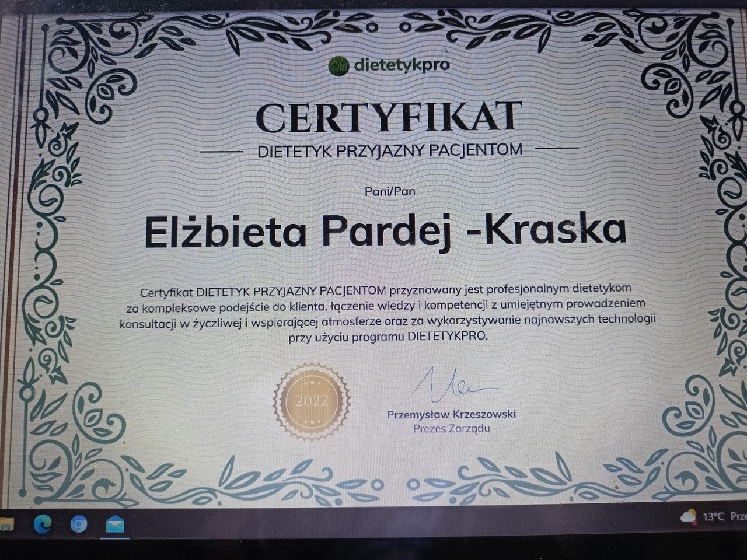Image resolution: width=747 pixels, height=560 pixels.
Task: Launch the Chromium browser taskbar icon
Action: pos(78,524)
